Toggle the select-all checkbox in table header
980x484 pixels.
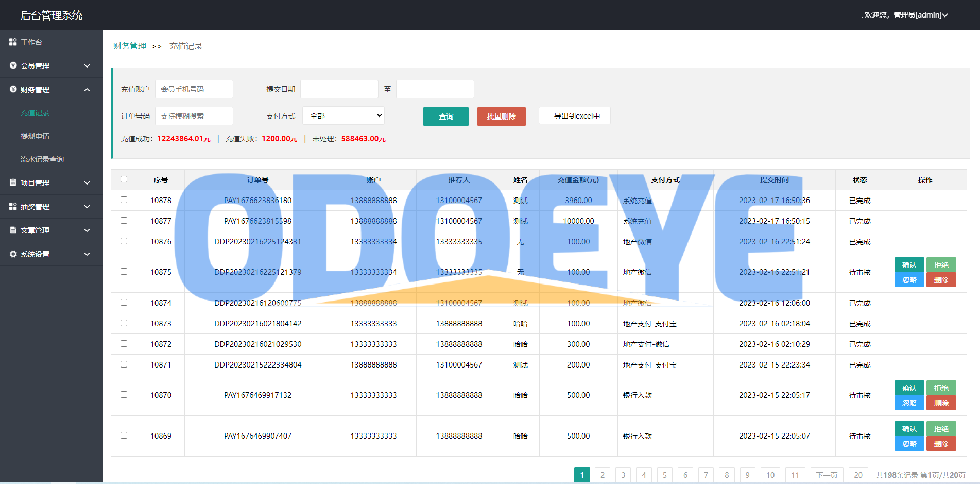pyautogui.click(x=124, y=179)
